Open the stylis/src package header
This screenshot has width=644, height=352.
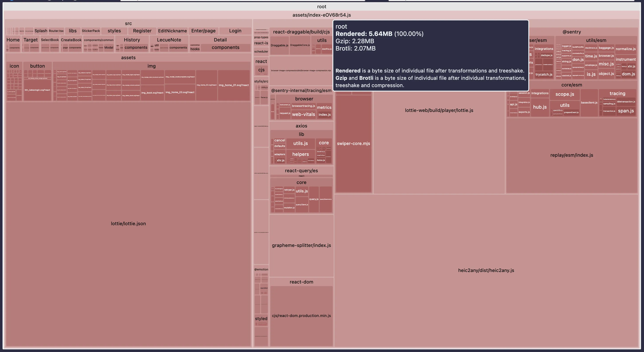tap(261, 81)
